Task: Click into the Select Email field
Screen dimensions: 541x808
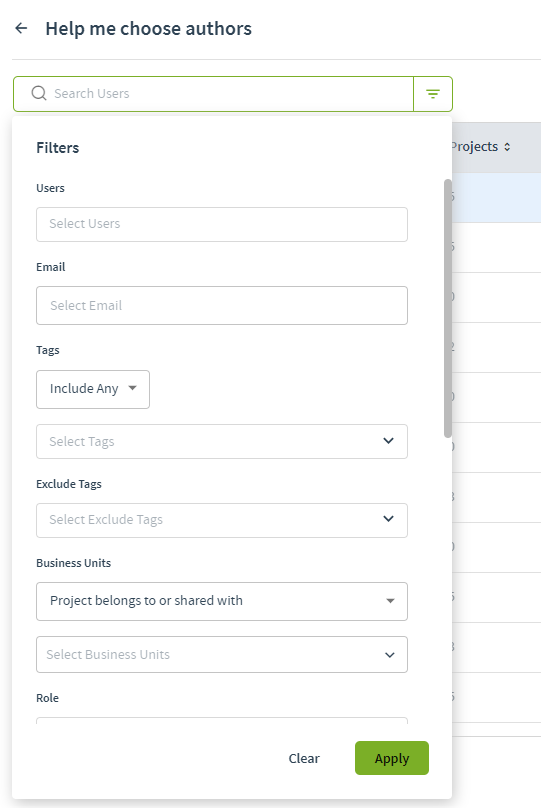Action: (222, 306)
